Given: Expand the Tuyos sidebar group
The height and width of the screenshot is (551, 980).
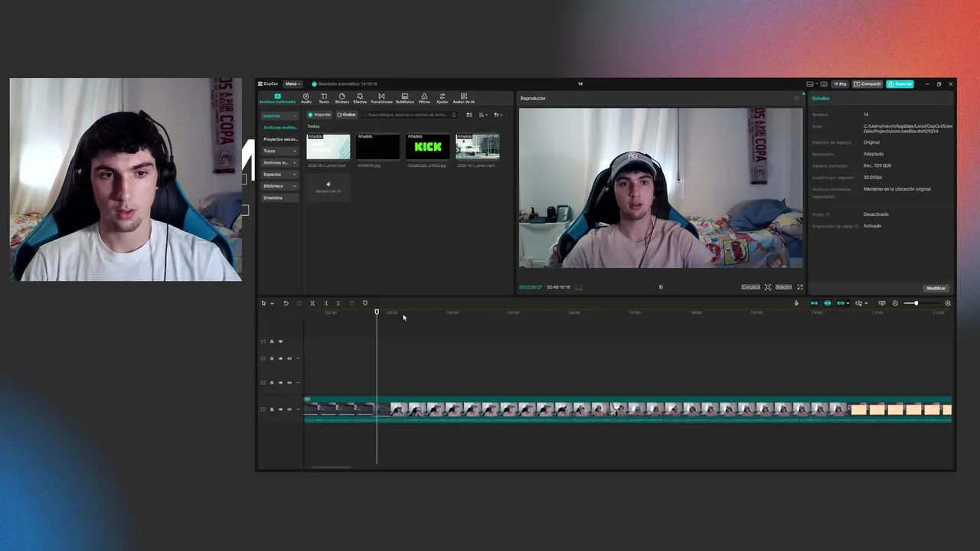Looking at the screenshot, I should tap(279, 151).
